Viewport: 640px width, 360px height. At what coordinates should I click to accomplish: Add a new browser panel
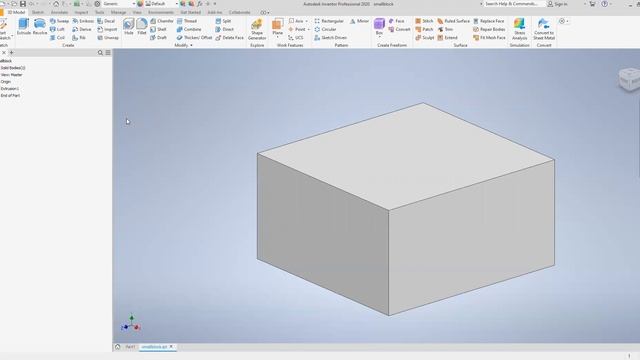pyautogui.click(x=11, y=53)
